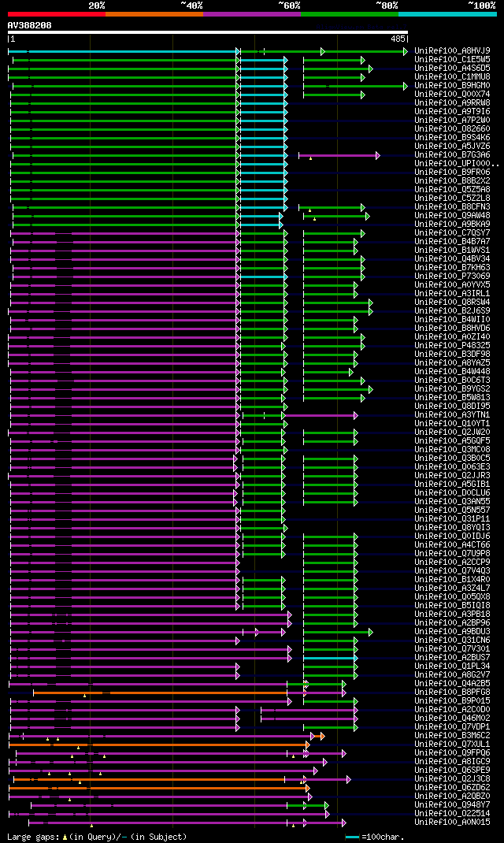Click entry UniRef100_B8PFG8
Image resolution: width=504 pixels, height=843 pixels.
pos(452,692)
